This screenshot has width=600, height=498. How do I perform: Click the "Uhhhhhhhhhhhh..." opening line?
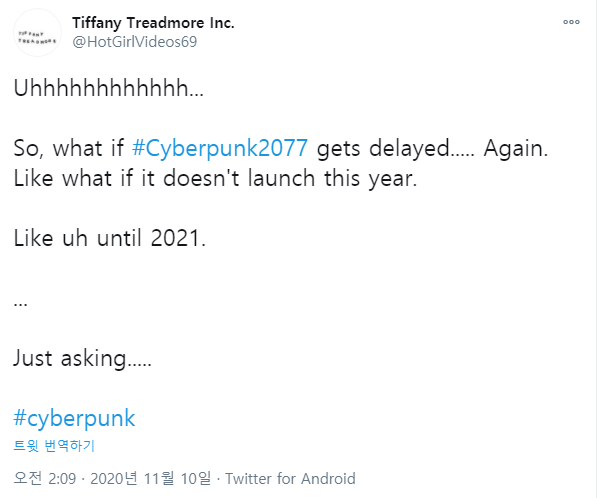(108, 89)
